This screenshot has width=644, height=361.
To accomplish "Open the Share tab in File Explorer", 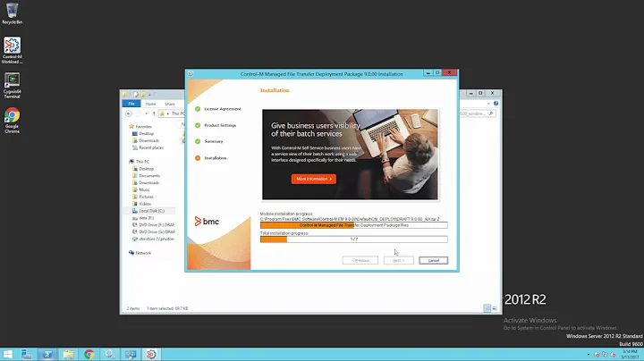I will 170,104.
